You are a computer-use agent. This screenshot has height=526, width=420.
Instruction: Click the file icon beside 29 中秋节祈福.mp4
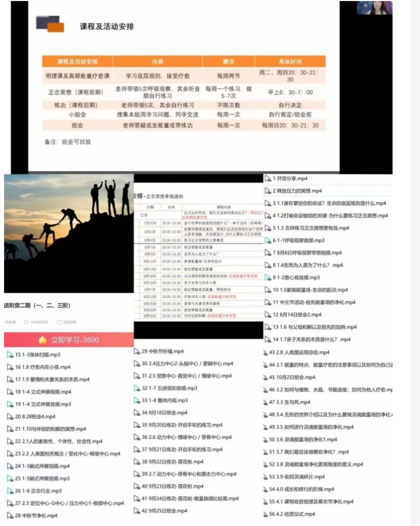click(x=137, y=352)
